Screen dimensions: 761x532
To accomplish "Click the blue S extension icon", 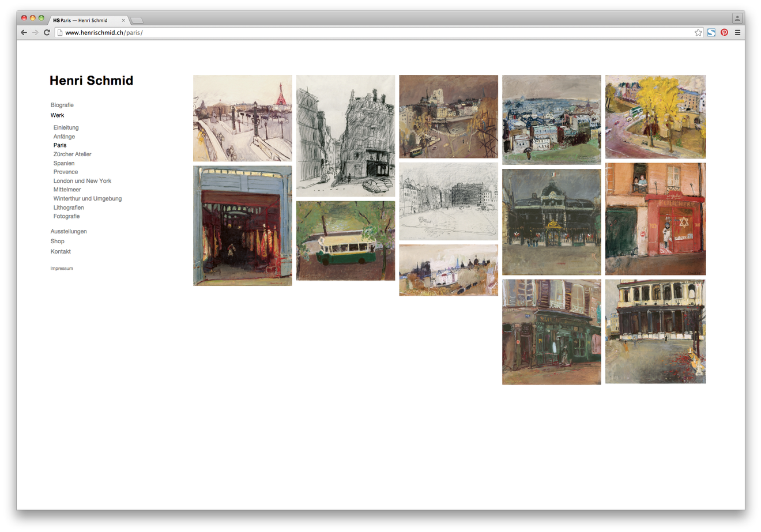I will click(711, 33).
